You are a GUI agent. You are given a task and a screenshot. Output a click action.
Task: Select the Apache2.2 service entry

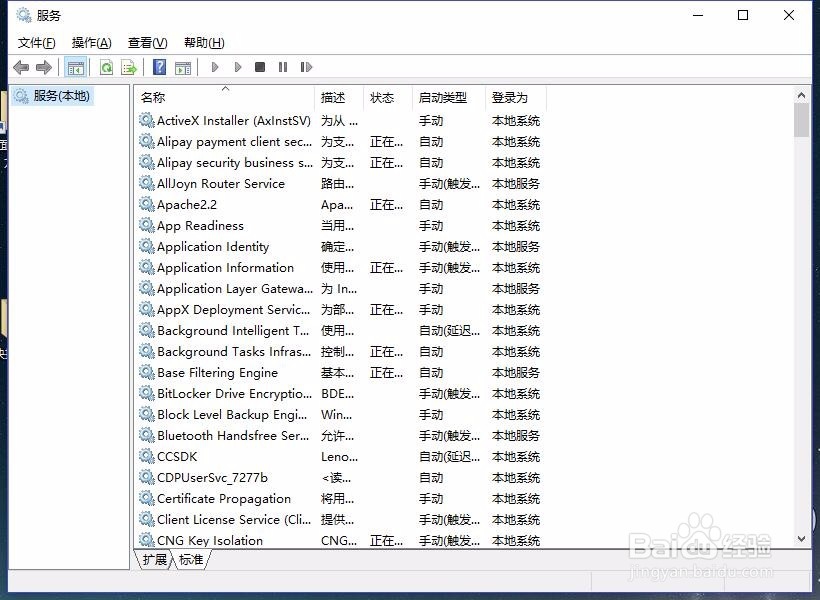[x=188, y=204]
